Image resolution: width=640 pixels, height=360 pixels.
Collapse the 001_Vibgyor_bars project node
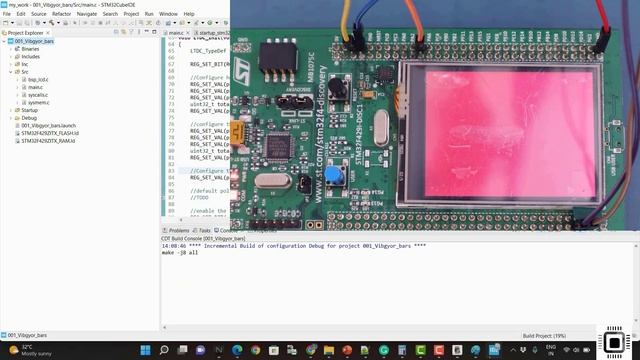[4, 41]
